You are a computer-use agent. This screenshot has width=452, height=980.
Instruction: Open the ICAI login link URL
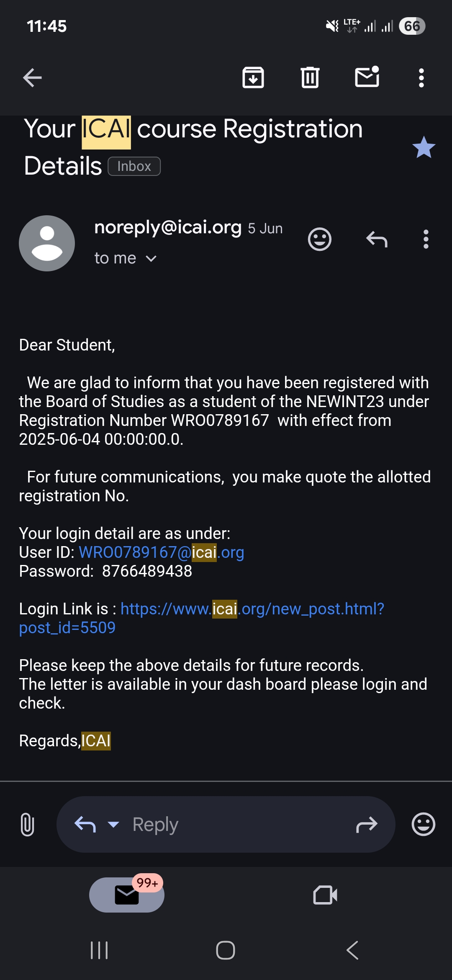pos(252,609)
